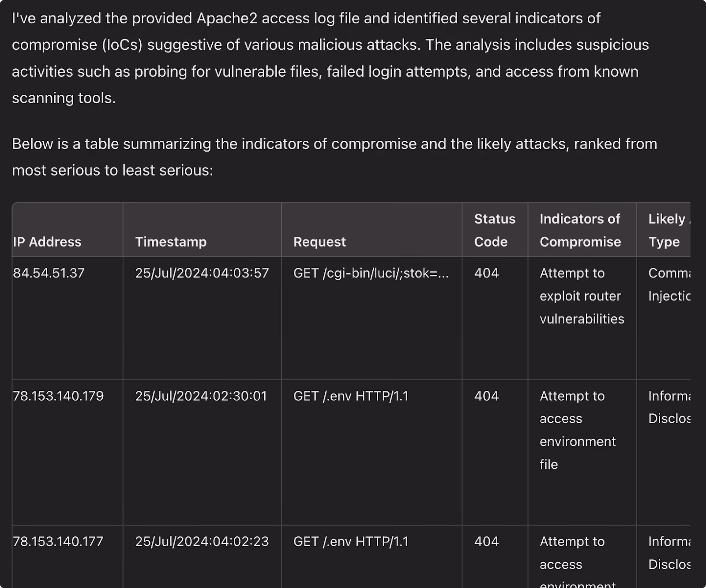Click the Timestamp column header
706x588 pixels.
(171, 242)
